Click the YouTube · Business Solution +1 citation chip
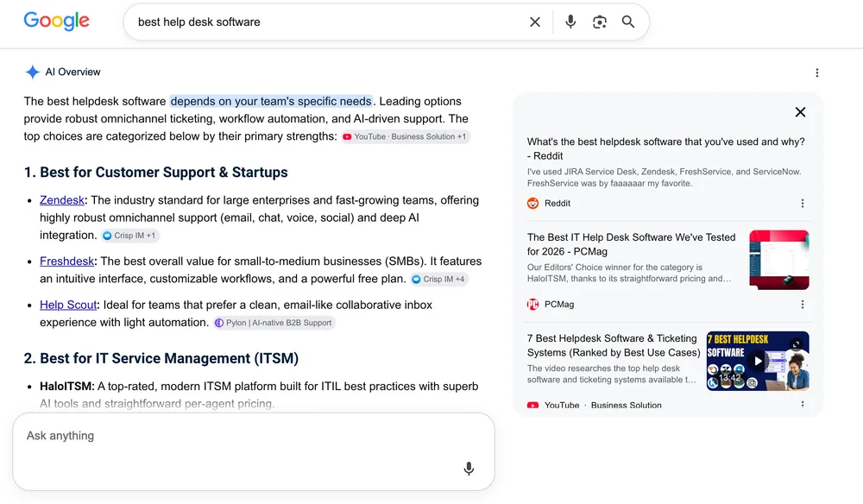This screenshot has height=504, width=863. [405, 136]
